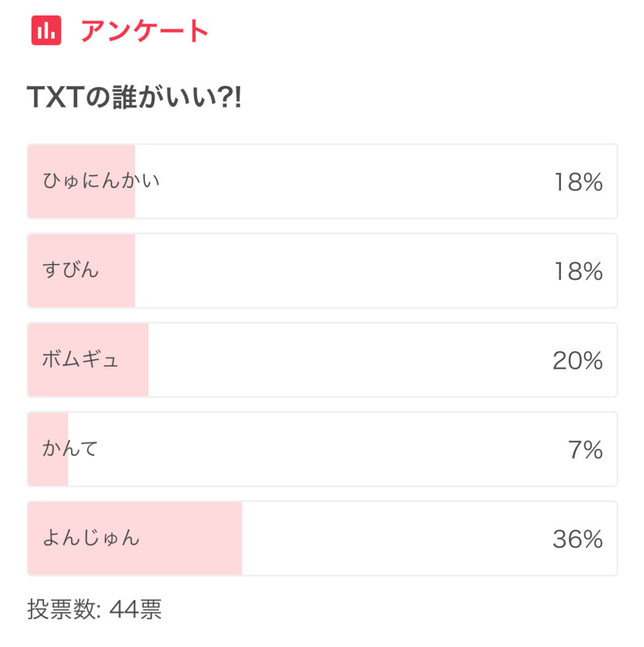Click the 投票数: 44票 vote count
This screenshot has width=644, height=647.
95,609
